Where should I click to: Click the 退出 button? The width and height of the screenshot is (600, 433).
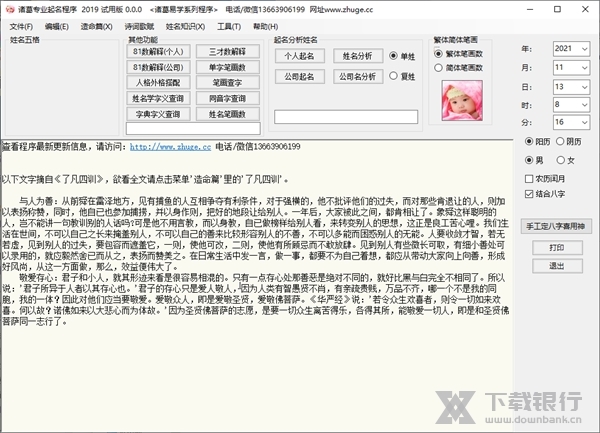(x=558, y=266)
